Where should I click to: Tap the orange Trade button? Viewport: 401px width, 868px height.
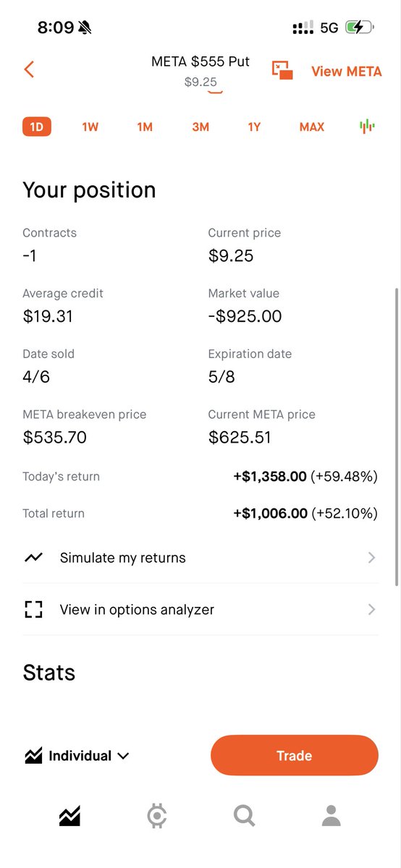pyautogui.click(x=295, y=756)
